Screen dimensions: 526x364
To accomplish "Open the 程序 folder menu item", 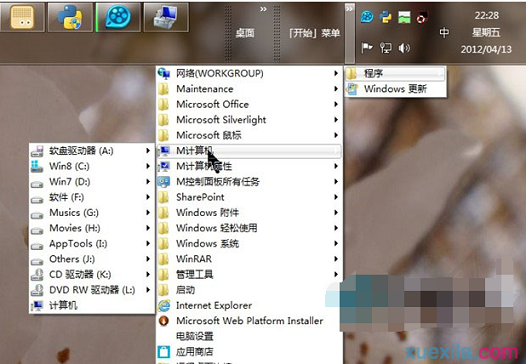I will click(x=395, y=73).
